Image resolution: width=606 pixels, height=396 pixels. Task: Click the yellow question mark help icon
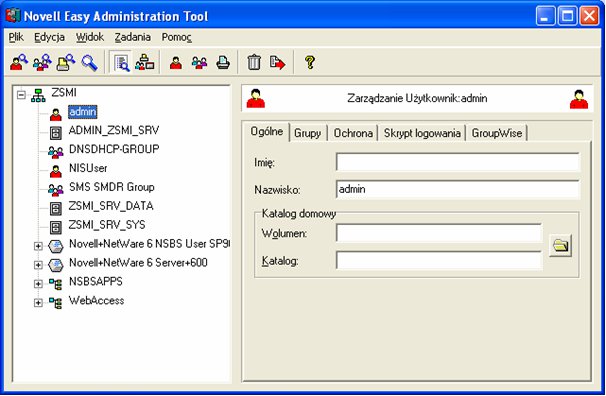310,62
